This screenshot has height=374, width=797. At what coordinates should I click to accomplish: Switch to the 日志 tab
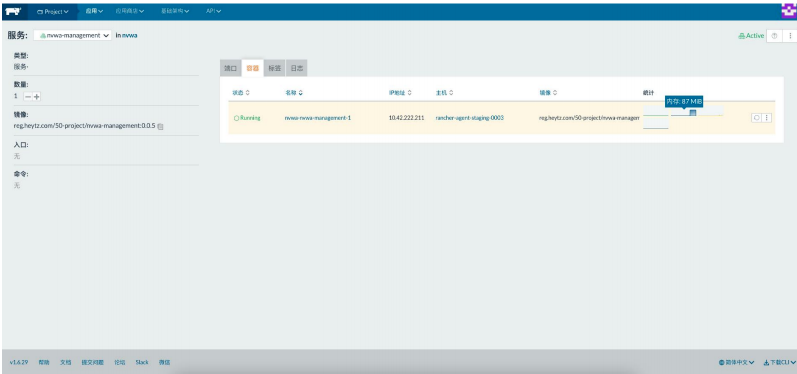296,68
